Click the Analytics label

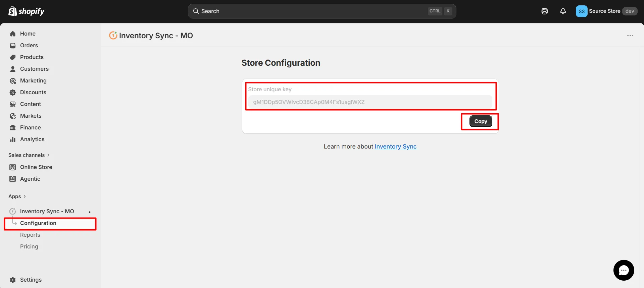coord(32,139)
